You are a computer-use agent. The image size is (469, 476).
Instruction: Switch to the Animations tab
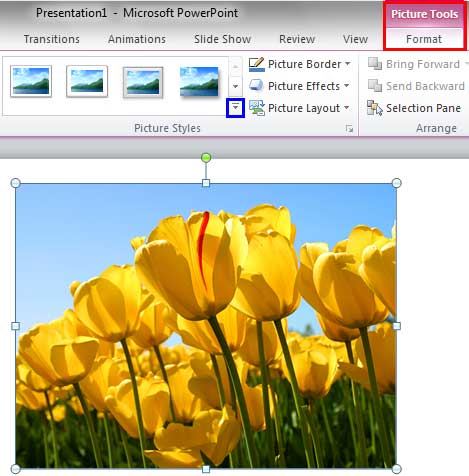pyautogui.click(x=137, y=39)
